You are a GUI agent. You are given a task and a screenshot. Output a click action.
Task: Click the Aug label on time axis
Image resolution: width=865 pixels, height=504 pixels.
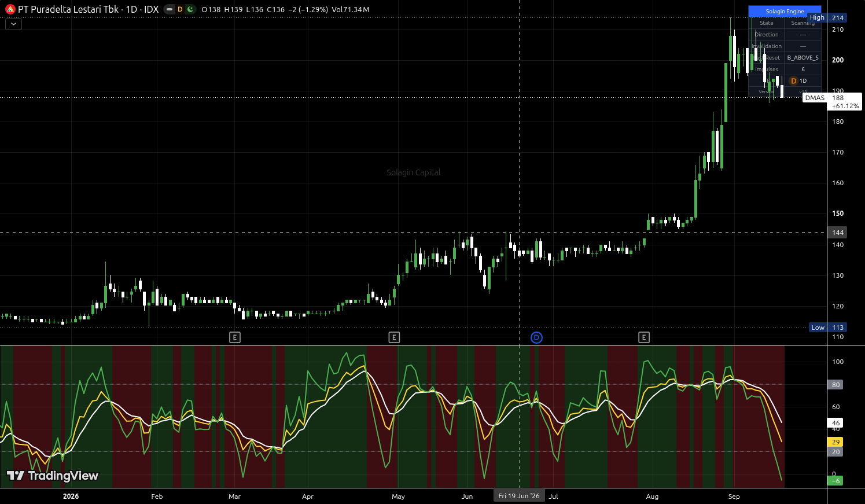(652, 496)
